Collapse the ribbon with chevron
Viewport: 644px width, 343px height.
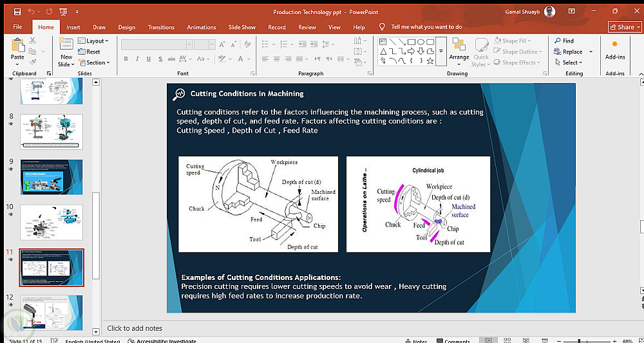[x=641, y=73]
